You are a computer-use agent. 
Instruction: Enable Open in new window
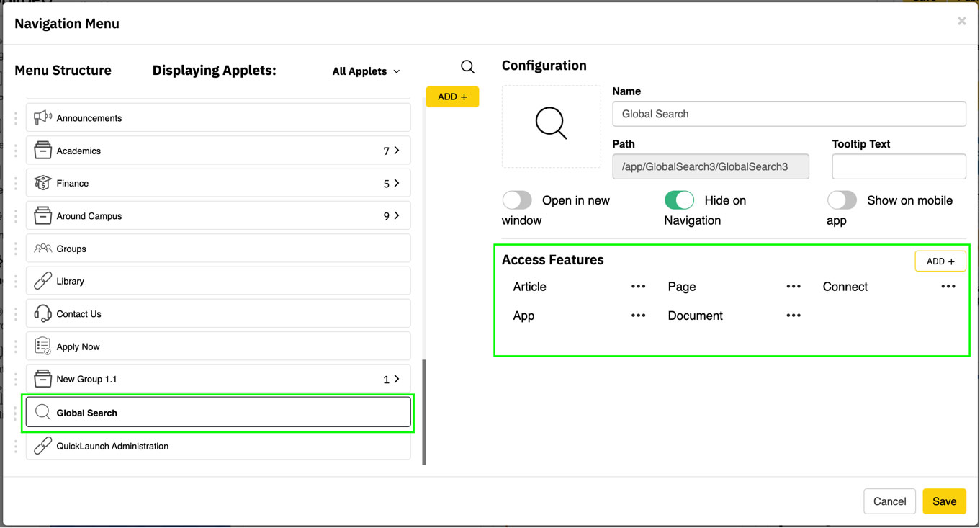517,200
